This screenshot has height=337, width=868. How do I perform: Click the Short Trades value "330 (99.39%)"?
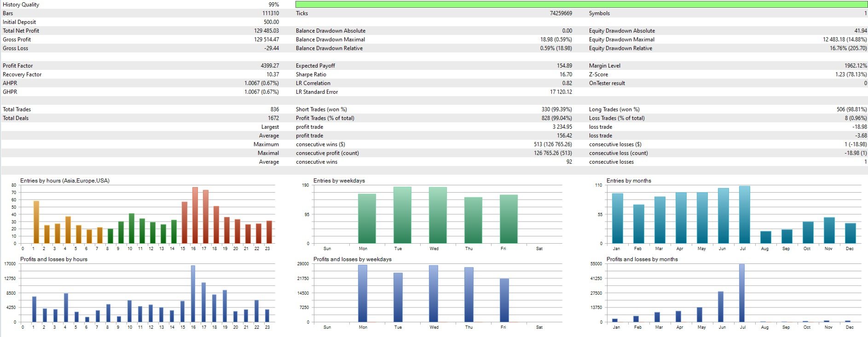(x=557, y=109)
